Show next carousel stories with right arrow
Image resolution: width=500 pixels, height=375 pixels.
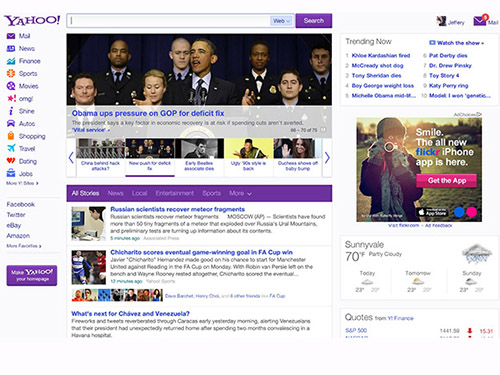(327, 158)
